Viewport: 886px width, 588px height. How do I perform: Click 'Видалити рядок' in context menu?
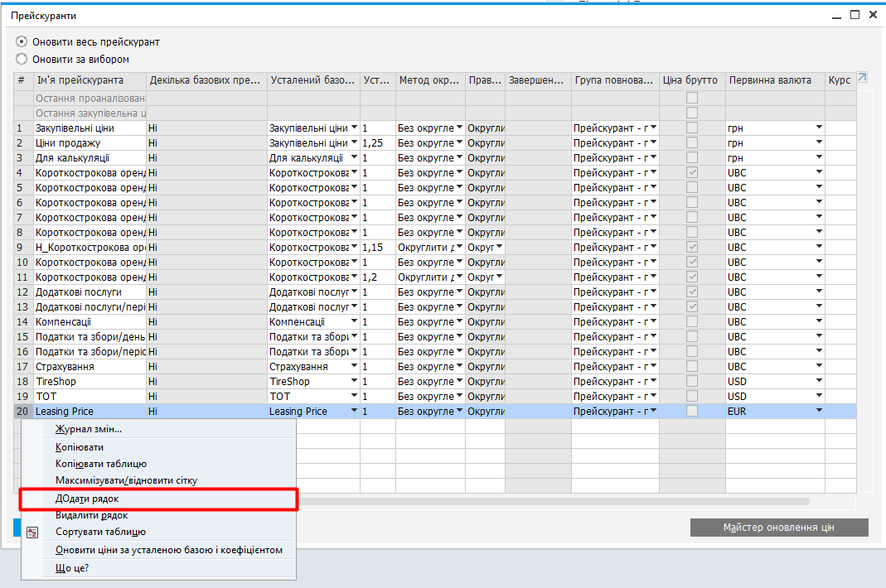pyautogui.click(x=91, y=515)
